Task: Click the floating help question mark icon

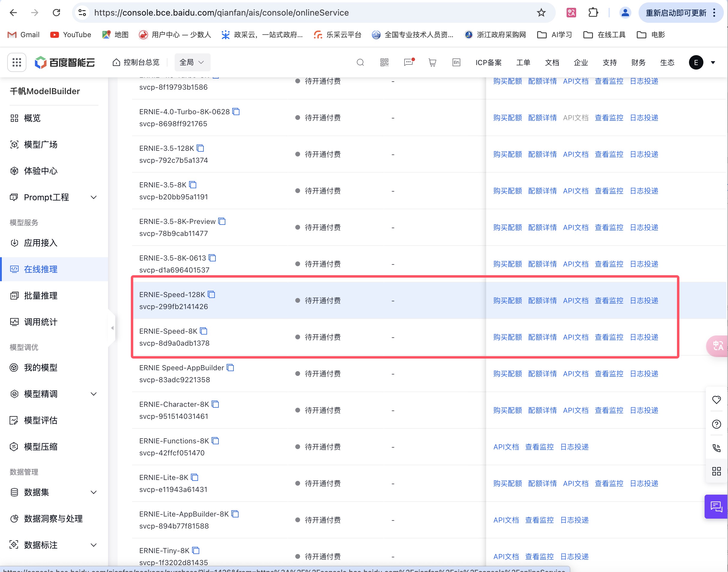Action: coord(716,424)
